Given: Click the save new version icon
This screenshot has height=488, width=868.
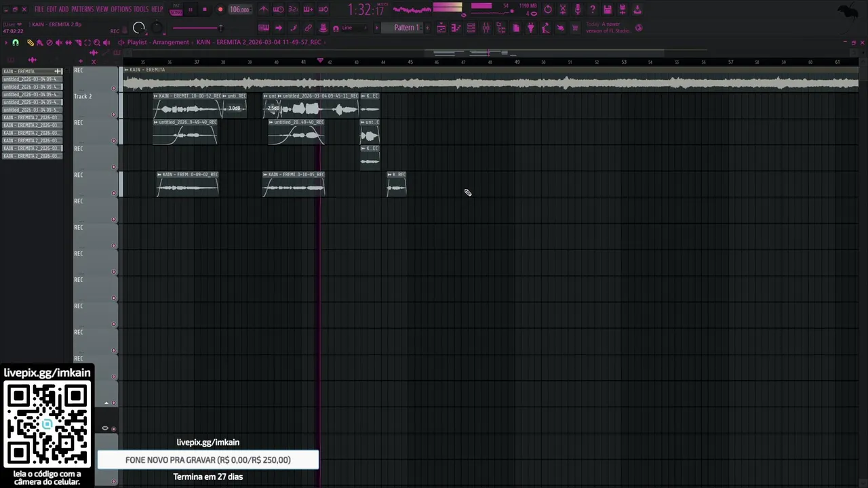Looking at the screenshot, I should click(x=623, y=9).
